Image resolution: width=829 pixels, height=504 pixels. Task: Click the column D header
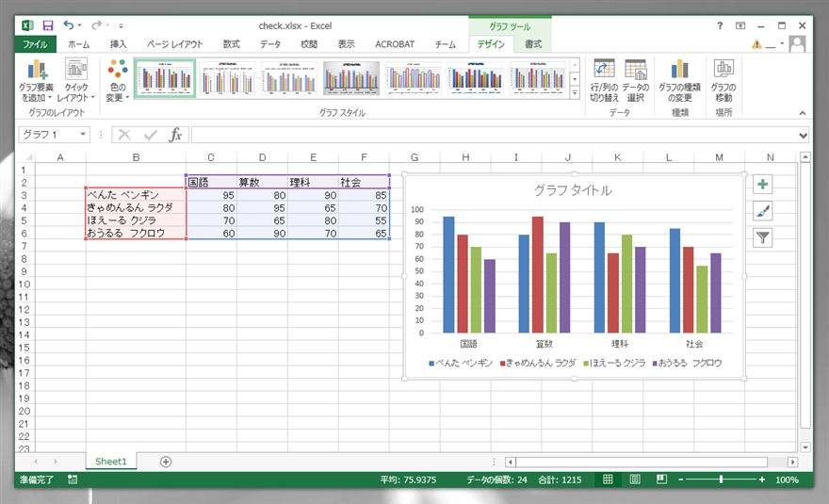(262, 157)
